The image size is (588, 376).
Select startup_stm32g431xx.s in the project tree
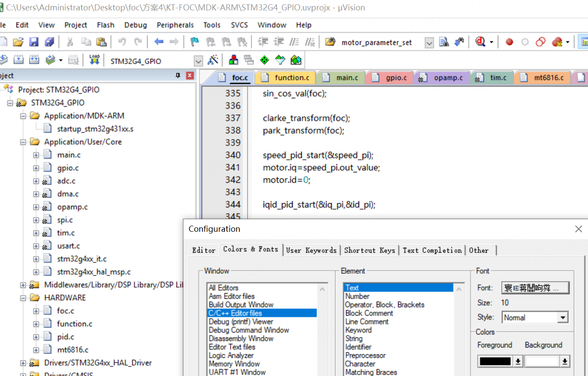tap(95, 129)
